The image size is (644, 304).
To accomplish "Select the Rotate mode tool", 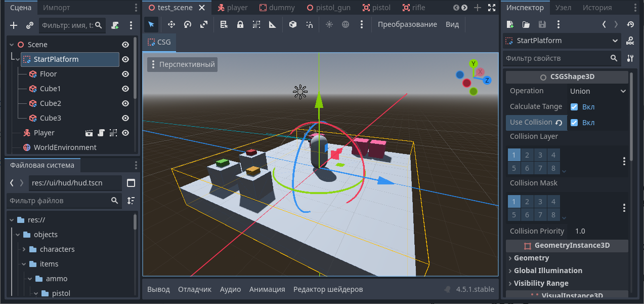I will 188,24.
